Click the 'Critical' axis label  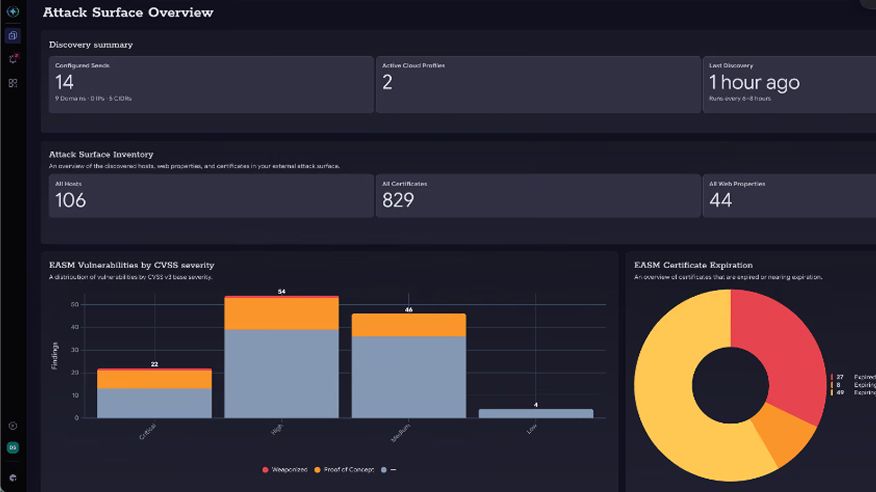(147, 432)
